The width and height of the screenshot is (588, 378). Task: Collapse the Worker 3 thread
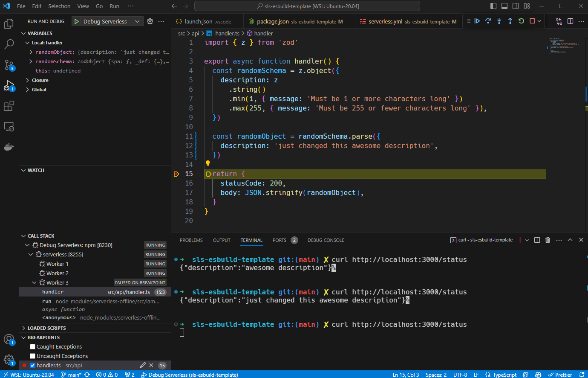point(34,282)
